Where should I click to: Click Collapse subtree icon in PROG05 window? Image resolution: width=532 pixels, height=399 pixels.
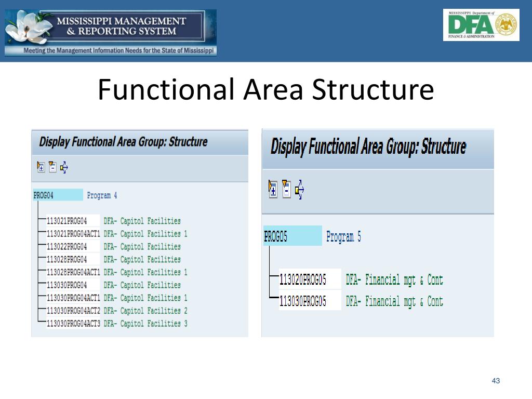tap(286, 189)
